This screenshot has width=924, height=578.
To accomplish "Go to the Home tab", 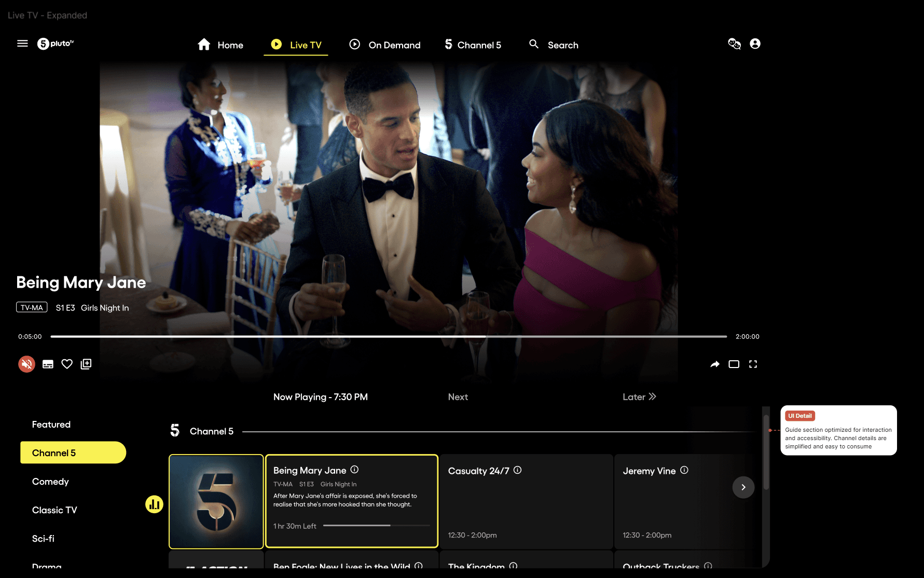I will (220, 45).
